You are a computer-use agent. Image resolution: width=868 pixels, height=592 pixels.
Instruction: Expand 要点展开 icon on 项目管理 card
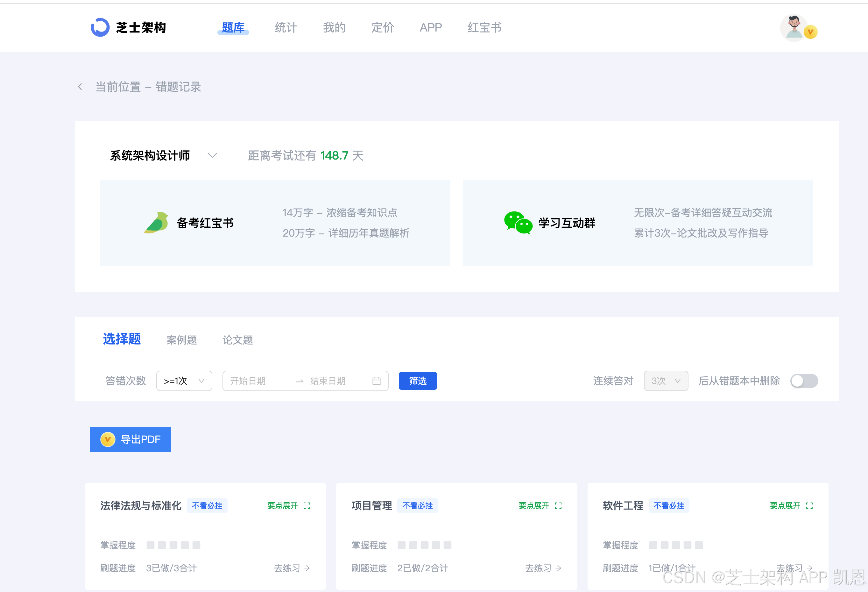pyautogui.click(x=558, y=506)
